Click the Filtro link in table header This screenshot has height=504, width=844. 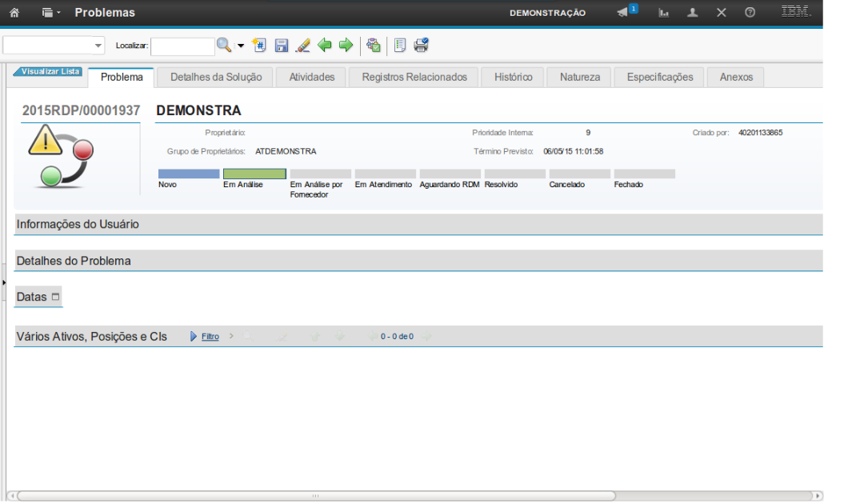pyautogui.click(x=210, y=337)
